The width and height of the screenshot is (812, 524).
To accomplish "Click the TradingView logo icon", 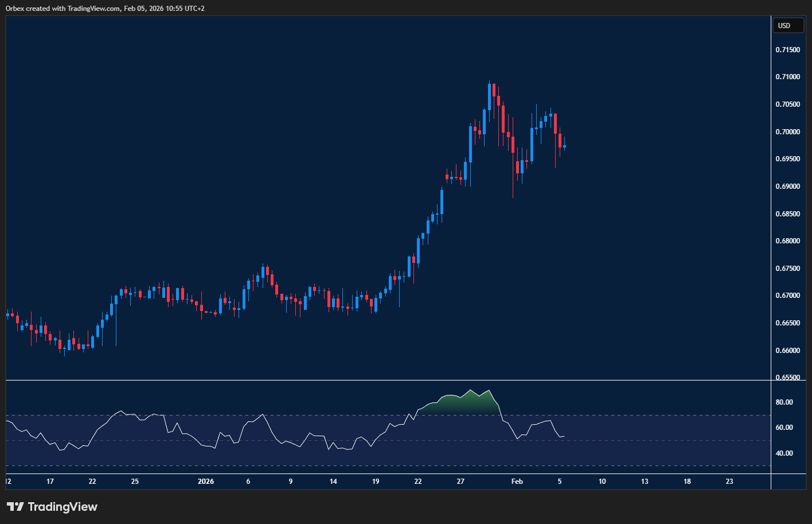I will 16,507.
